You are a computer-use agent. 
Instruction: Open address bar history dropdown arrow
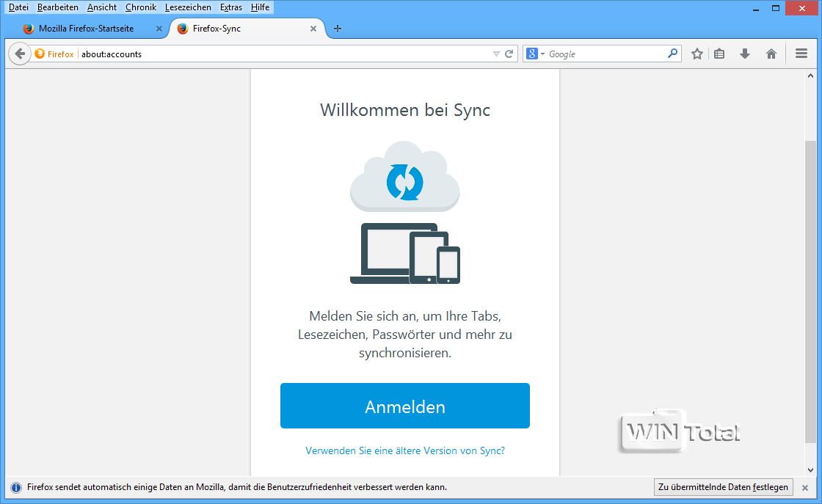point(496,54)
